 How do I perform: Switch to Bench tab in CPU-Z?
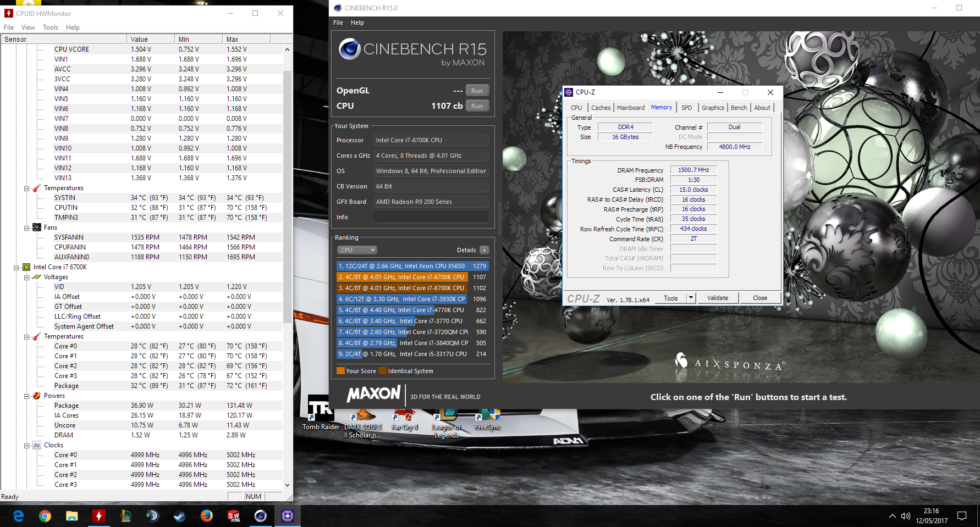click(739, 108)
